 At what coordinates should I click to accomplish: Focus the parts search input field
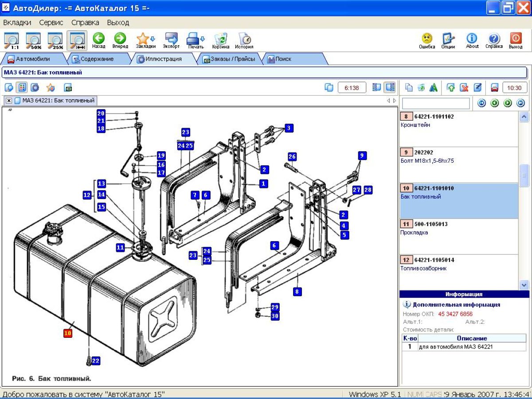tap(436, 103)
